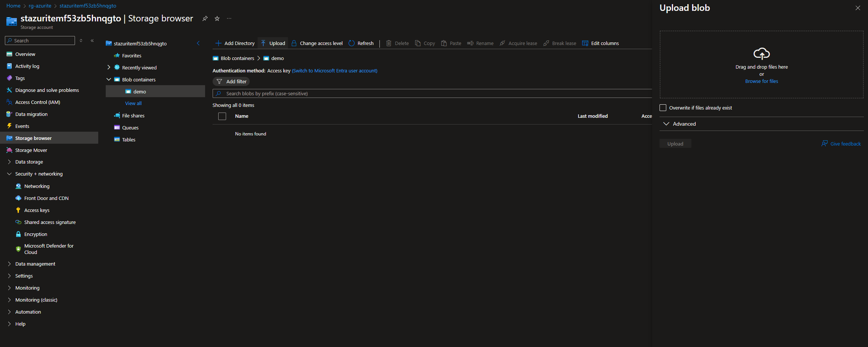Click the cloud upload icon
The image size is (868, 347).
tap(762, 54)
